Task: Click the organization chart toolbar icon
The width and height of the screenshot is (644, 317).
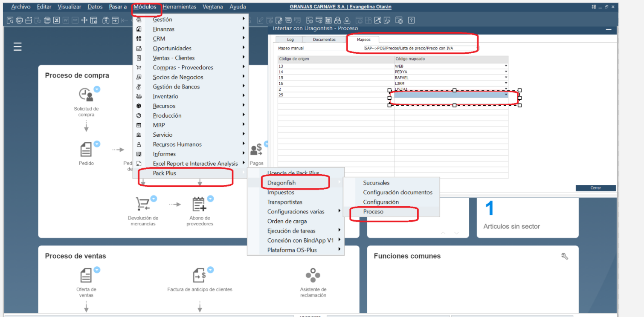Action: pyautogui.click(x=338, y=20)
